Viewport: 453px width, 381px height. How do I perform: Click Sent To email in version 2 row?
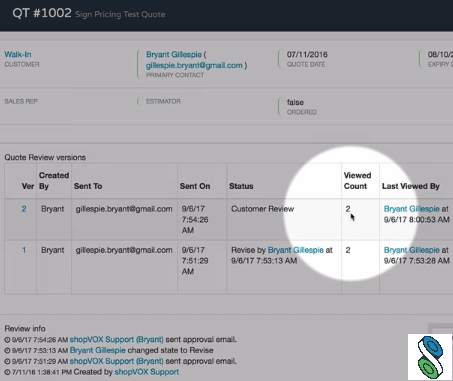124,209
